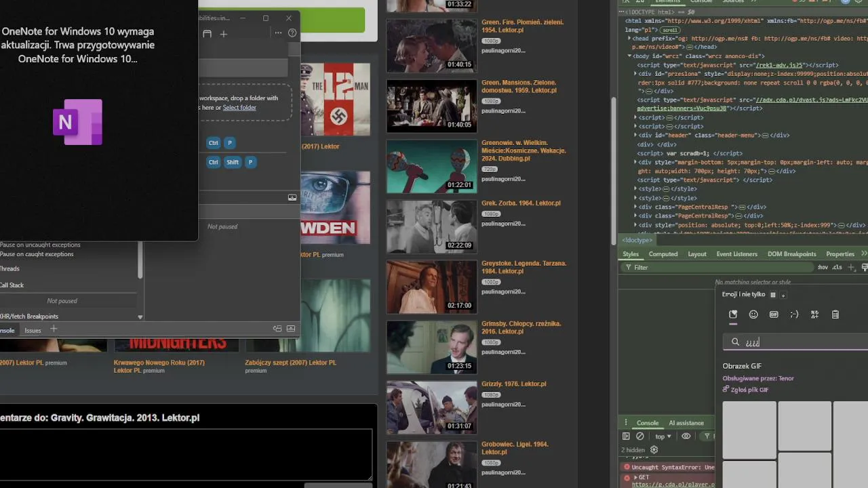The image size is (868, 488).
Task: Create a live expression with eye icon
Action: pyautogui.click(x=686, y=436)
